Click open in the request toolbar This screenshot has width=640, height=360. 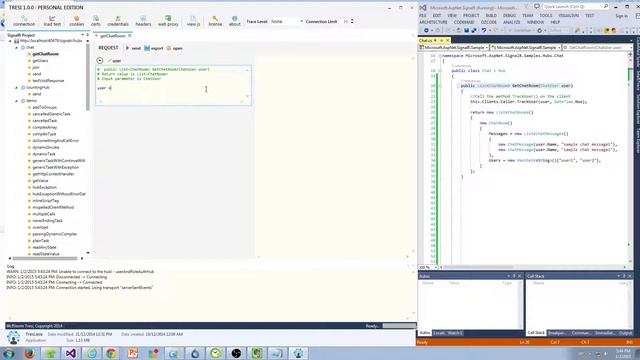pyautogui.click(x=175, y=48)
